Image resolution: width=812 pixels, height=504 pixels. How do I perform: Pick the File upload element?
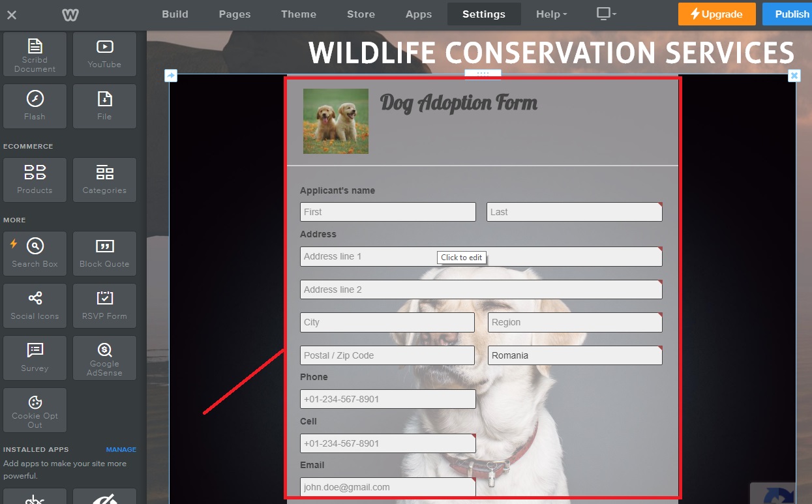pyautogui.click(x=104, y=106)
